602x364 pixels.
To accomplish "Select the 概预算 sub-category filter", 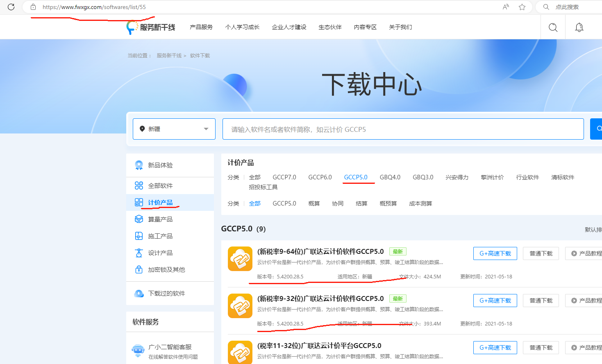I will (x=388, y=203).
